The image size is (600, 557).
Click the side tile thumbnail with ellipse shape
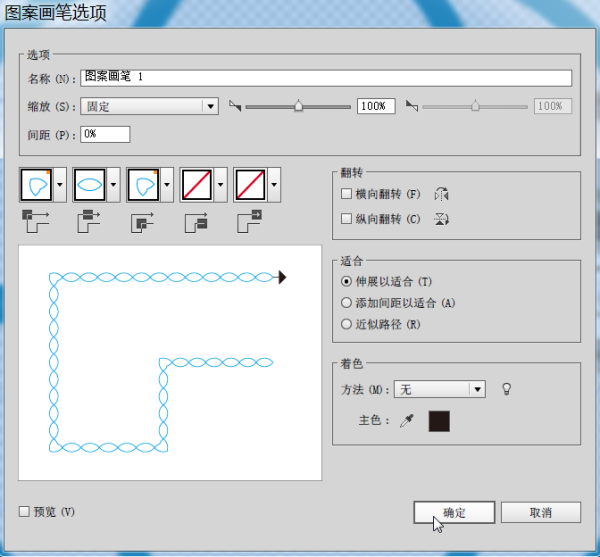tap(90, 185)
